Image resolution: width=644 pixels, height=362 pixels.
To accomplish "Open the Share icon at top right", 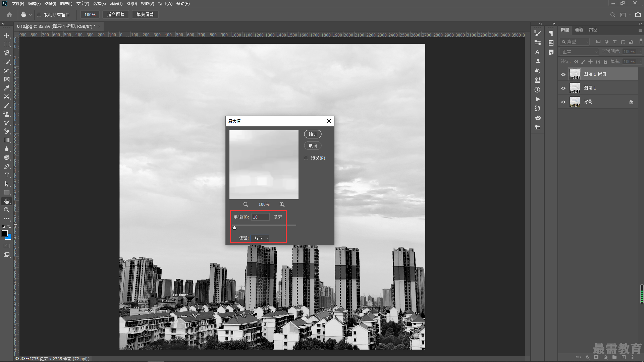I will (638, 15).
